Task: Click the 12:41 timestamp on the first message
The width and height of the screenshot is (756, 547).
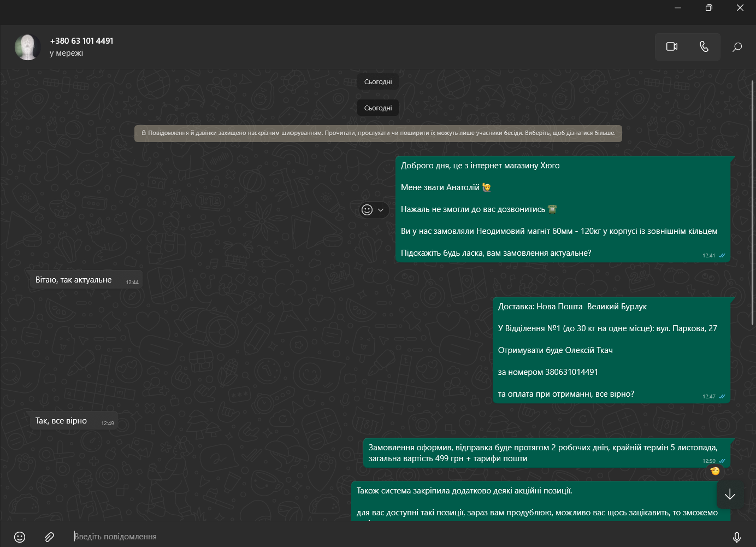Action: [x=708, y=256]
